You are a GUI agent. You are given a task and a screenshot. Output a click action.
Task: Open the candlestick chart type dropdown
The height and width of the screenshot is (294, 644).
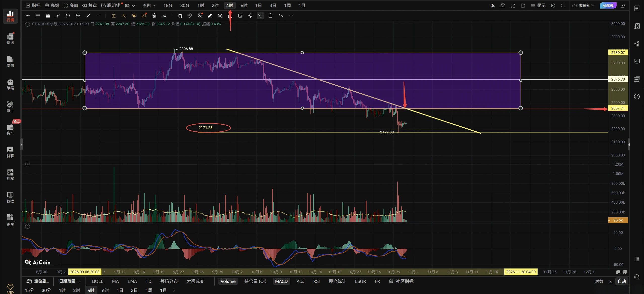(x=130, y=6)
